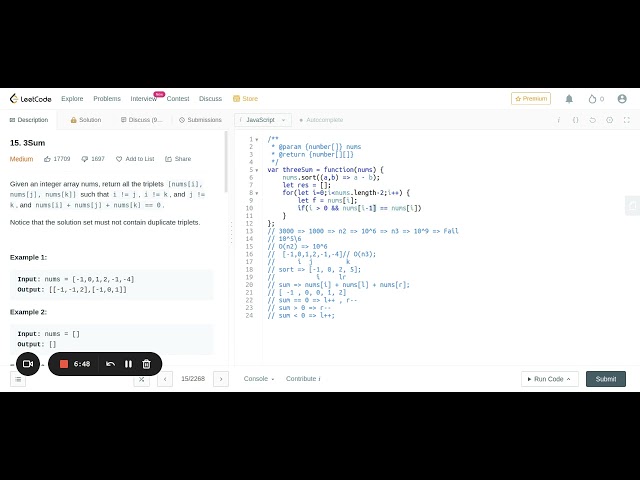Screen dimensions: 640x480
Task: Click the format code braces icon
Action: point(576,120)
